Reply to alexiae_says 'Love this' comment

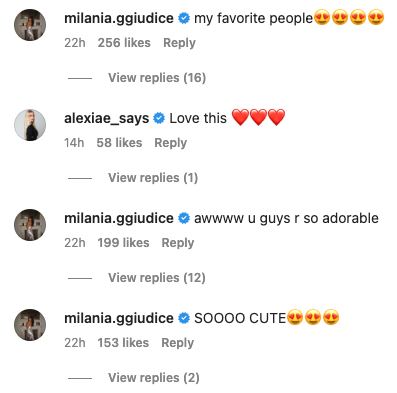(171, 143)
